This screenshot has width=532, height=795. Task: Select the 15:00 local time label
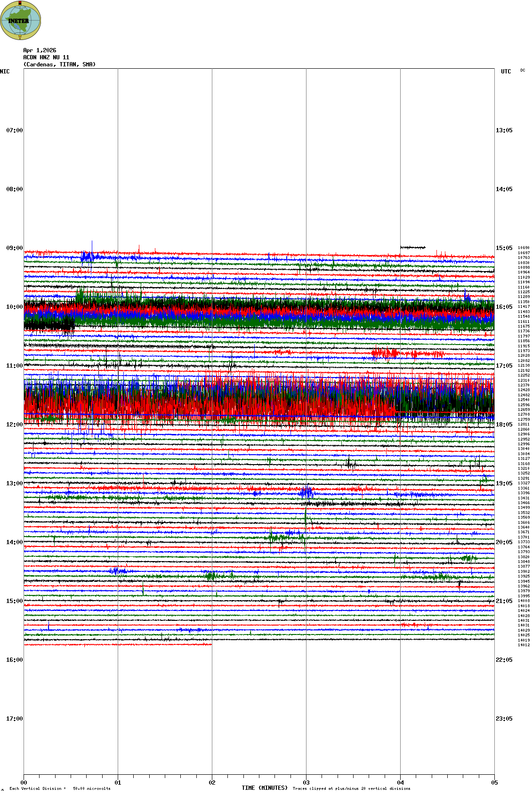click(x=14, y=601)
